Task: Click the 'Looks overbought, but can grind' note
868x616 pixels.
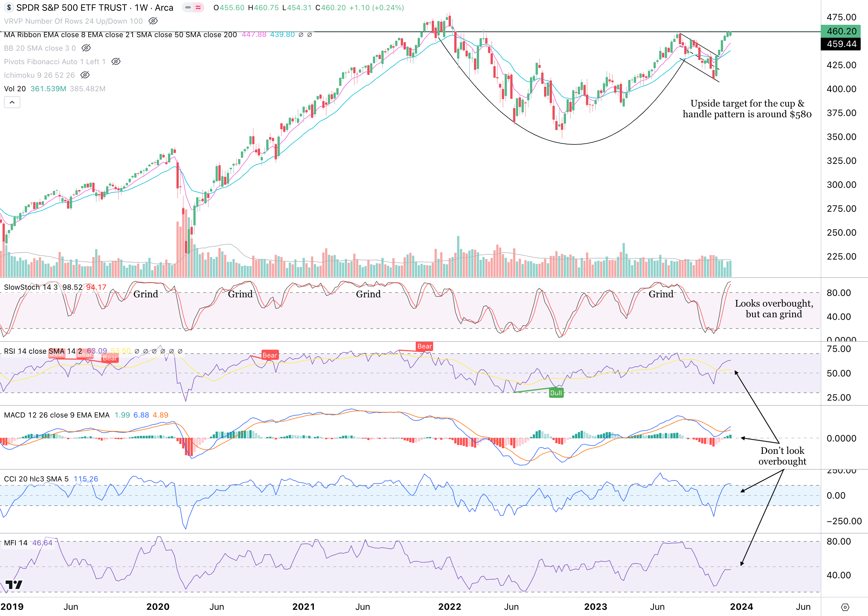Action: tap(774, 309)
